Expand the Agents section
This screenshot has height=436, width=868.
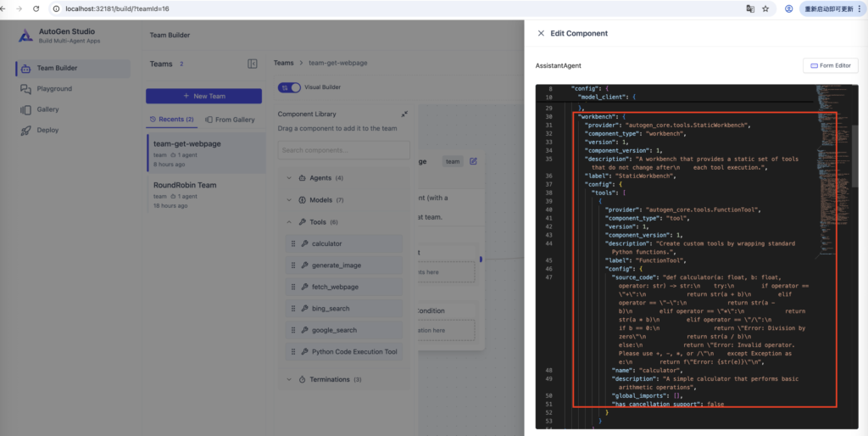click(x=288, y=178)
